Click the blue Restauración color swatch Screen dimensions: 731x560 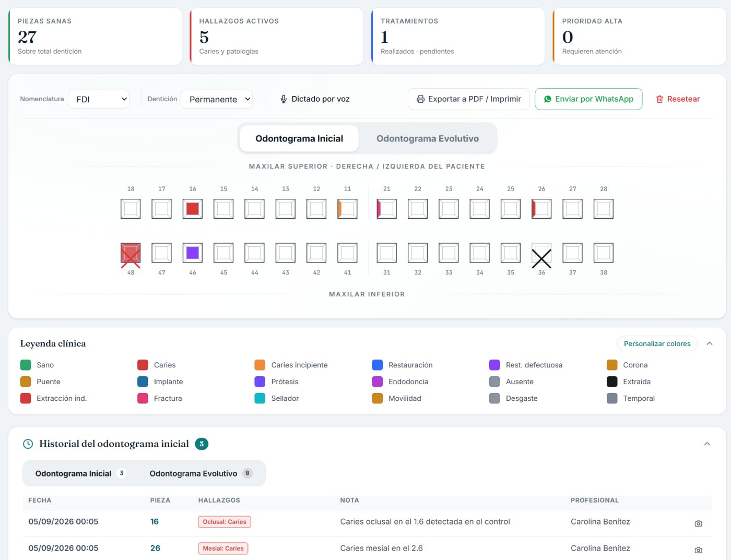(x=378, y=365)
